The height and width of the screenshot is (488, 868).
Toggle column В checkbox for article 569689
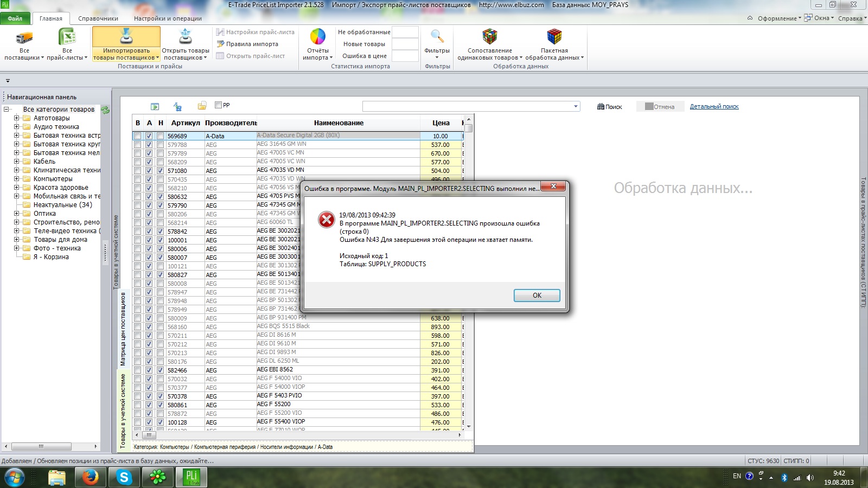(x=137, y=136)
